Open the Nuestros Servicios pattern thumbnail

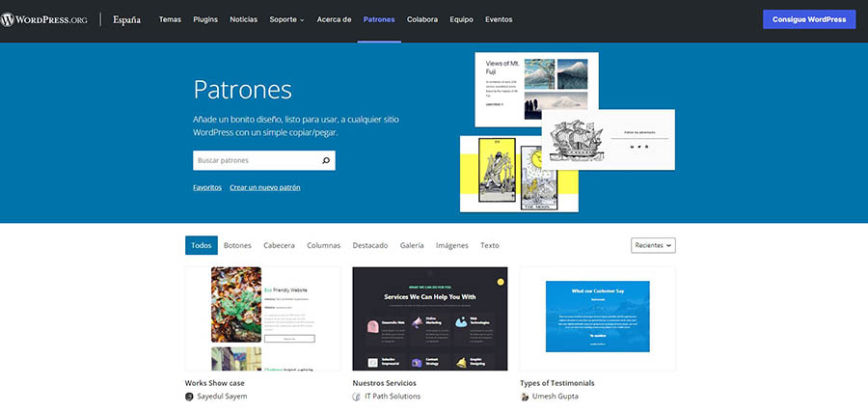pos(429,318)
